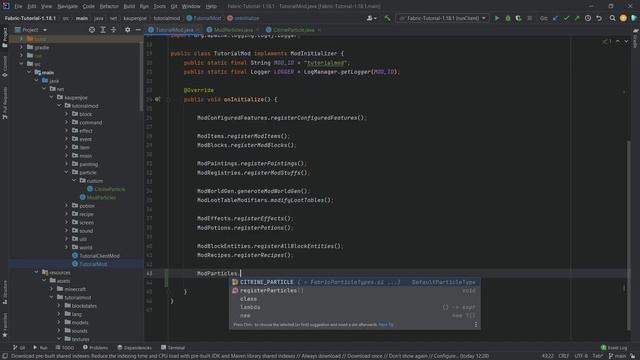The width and height of the screenshot is (640, 360).
Task: Click the rollback undo arrow icon
Action: click(x=599, y=18)
